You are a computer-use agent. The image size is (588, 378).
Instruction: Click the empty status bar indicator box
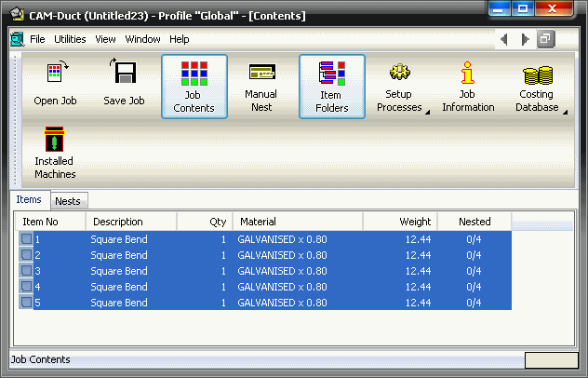coord(551,360)
